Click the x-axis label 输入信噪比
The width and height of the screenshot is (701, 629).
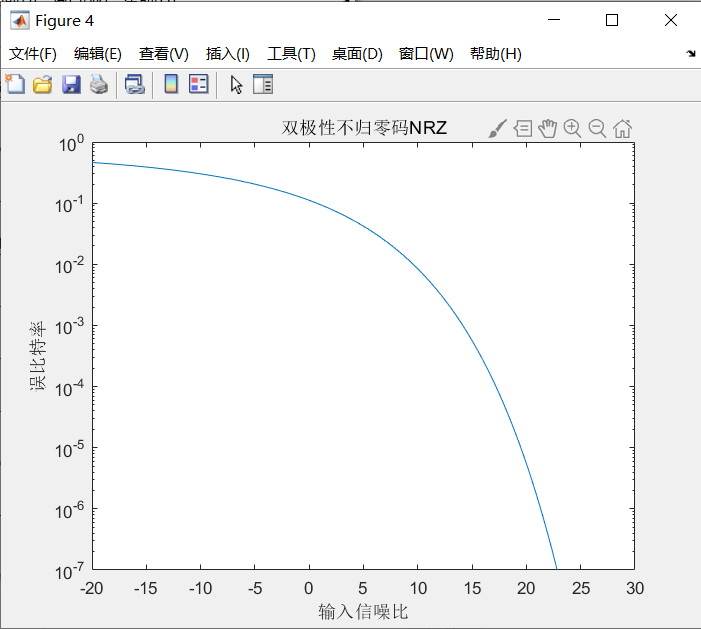coord(363,612)
